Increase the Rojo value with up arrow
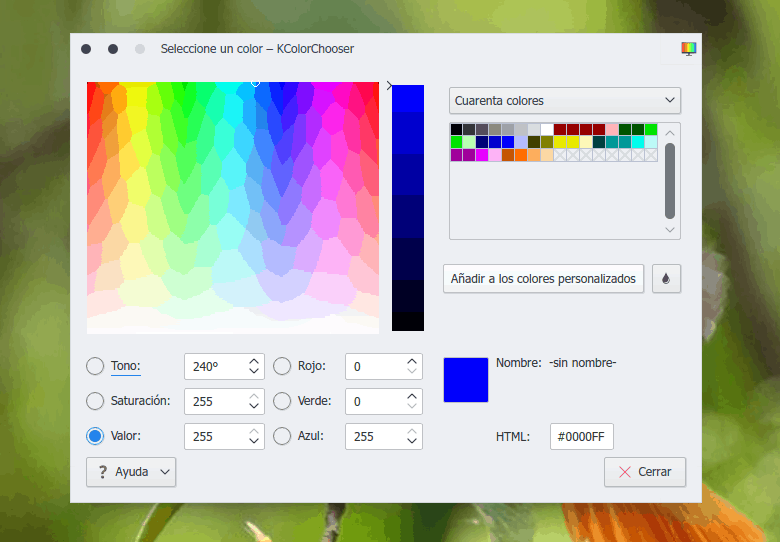Image resolution: width=780 pixels, height=542 pixels. [412, 361]
